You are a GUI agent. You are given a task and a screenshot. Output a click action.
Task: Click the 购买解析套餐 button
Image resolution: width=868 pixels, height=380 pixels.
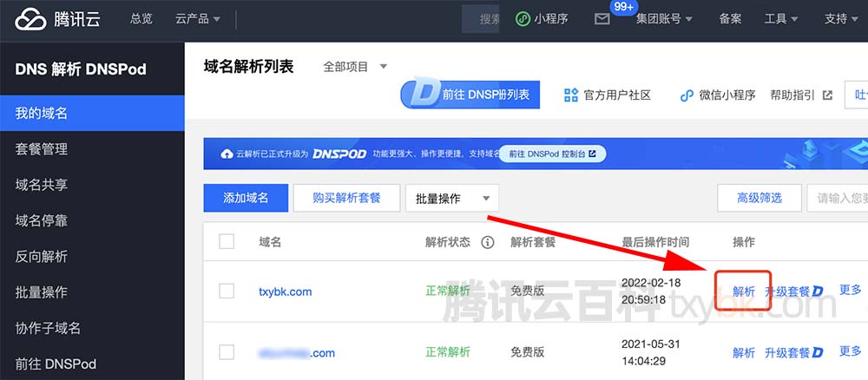tap(346, 198)
